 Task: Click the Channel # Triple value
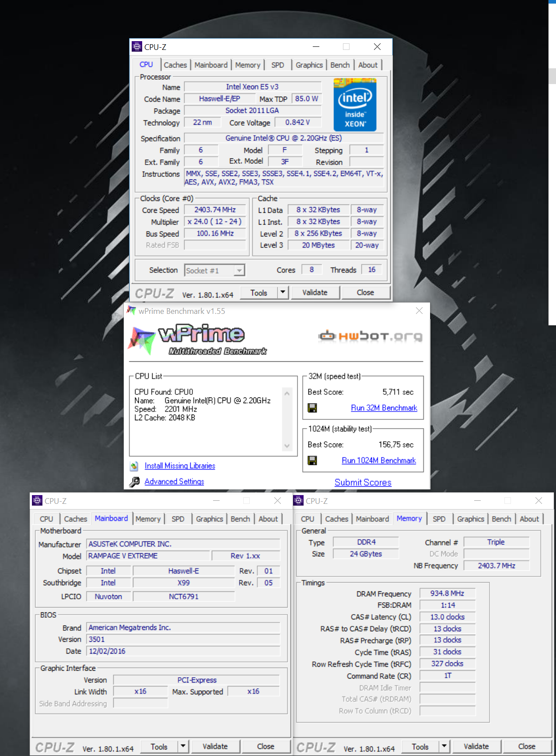click(x=496, y=542)
